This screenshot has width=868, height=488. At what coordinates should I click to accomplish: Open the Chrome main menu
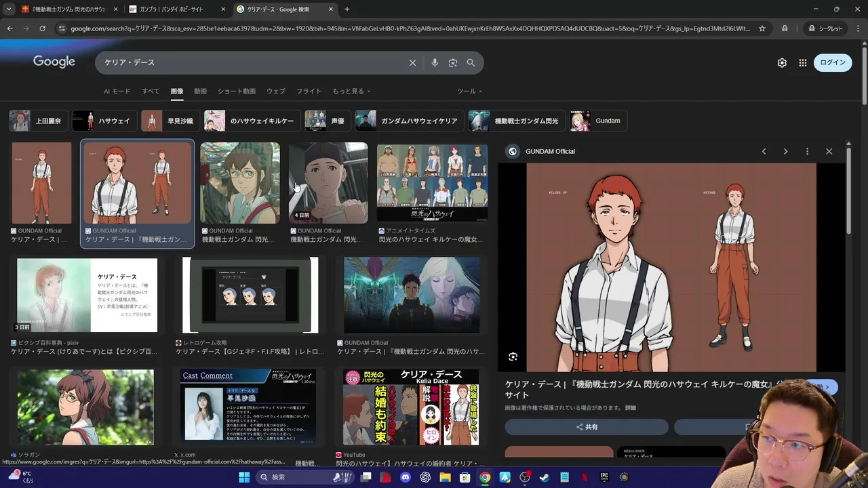[x=858, y=28]
